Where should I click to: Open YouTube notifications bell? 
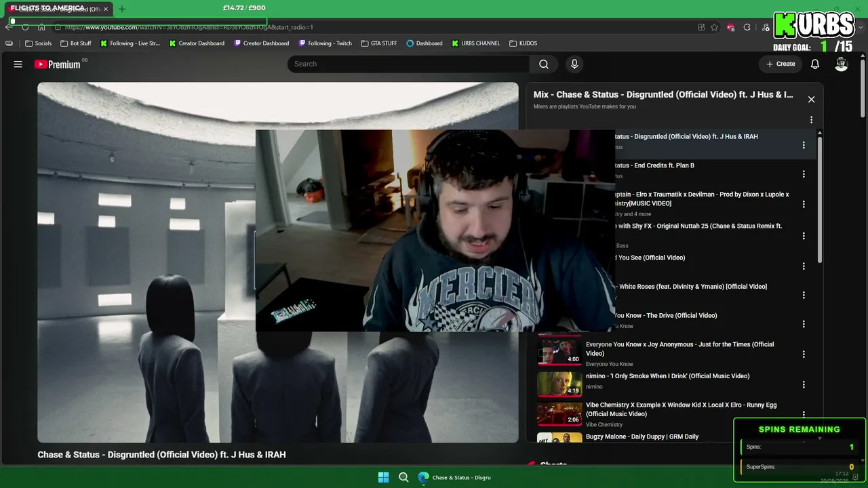click(x=815, y=64)
